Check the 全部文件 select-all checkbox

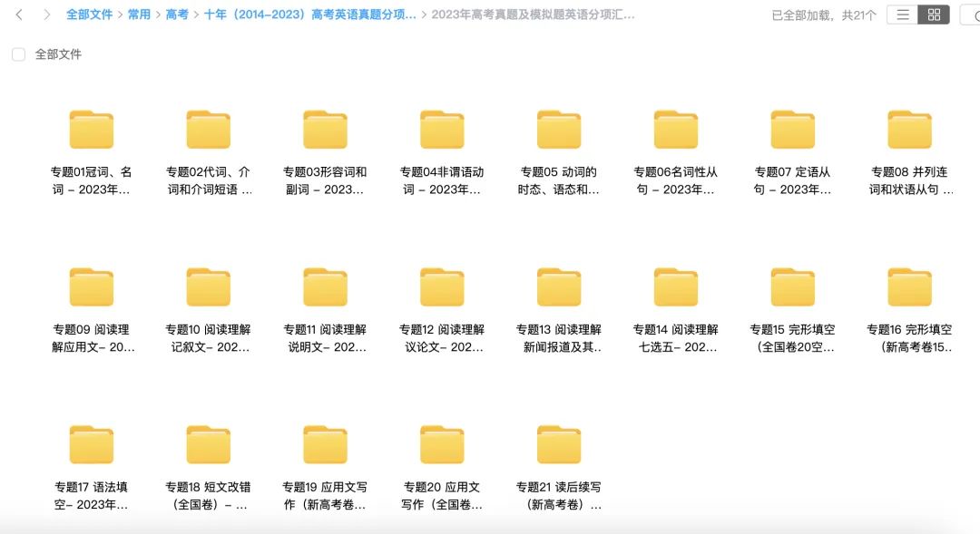19,54
